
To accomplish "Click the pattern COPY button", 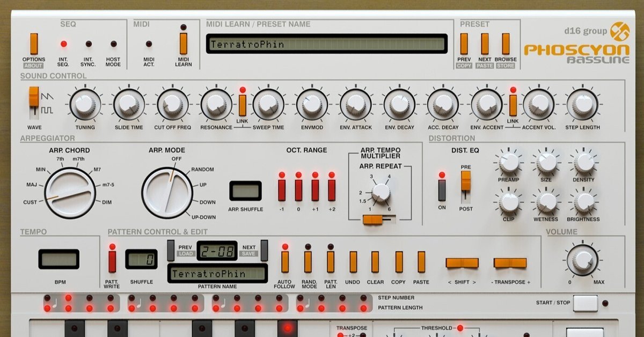I will pos(399,261).
